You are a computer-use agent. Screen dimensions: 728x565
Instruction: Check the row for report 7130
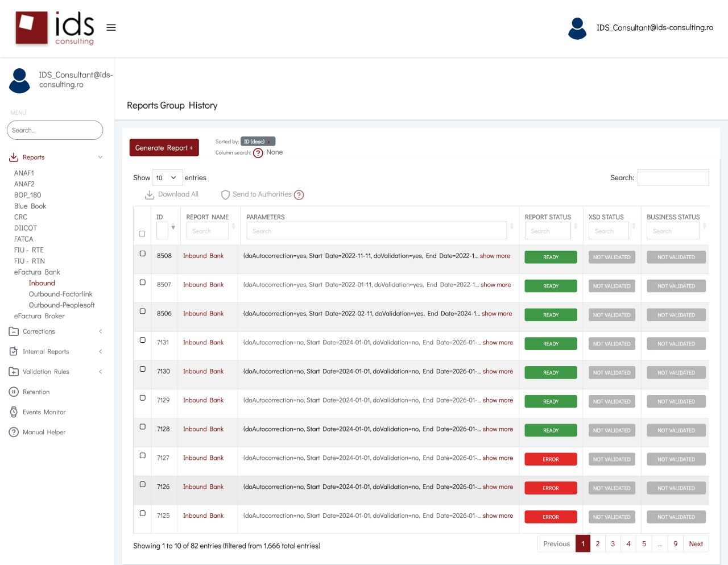tap(143, 369)
